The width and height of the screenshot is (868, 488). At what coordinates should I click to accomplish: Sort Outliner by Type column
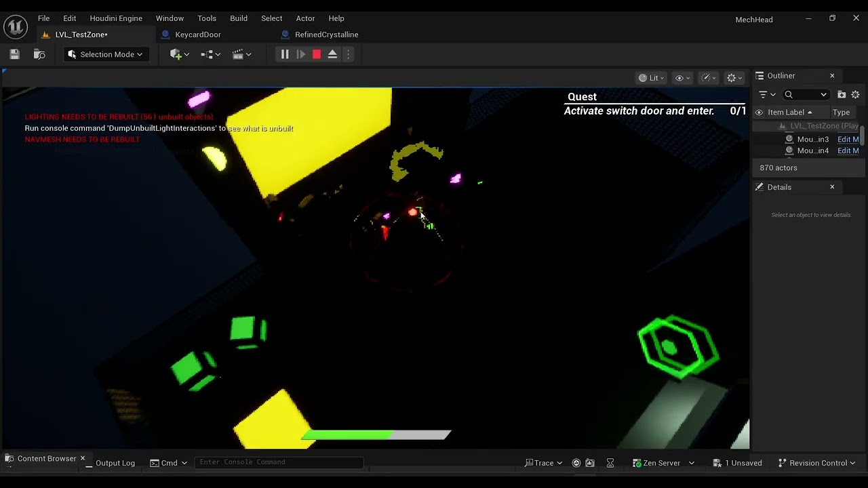coord(841,113)
